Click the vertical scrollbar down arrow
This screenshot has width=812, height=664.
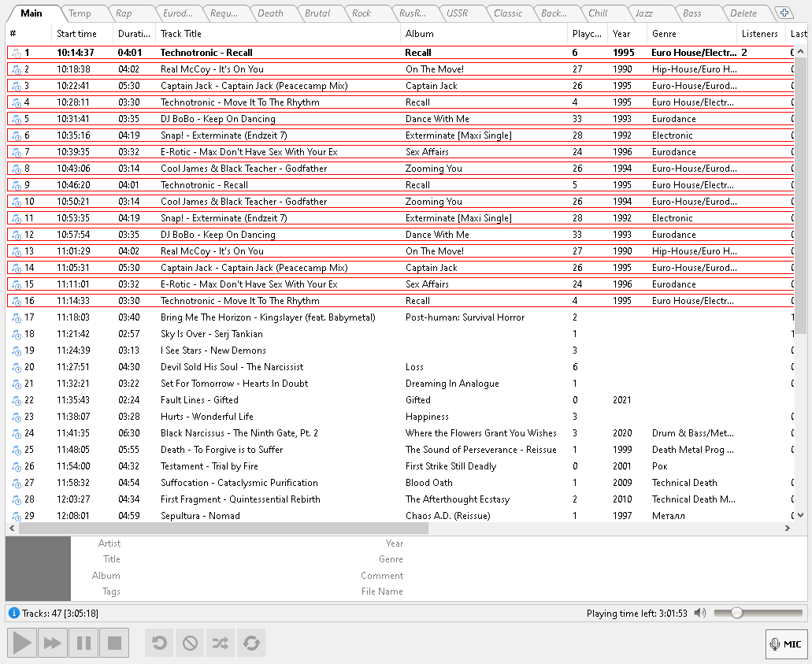click(x=800, y=515)
